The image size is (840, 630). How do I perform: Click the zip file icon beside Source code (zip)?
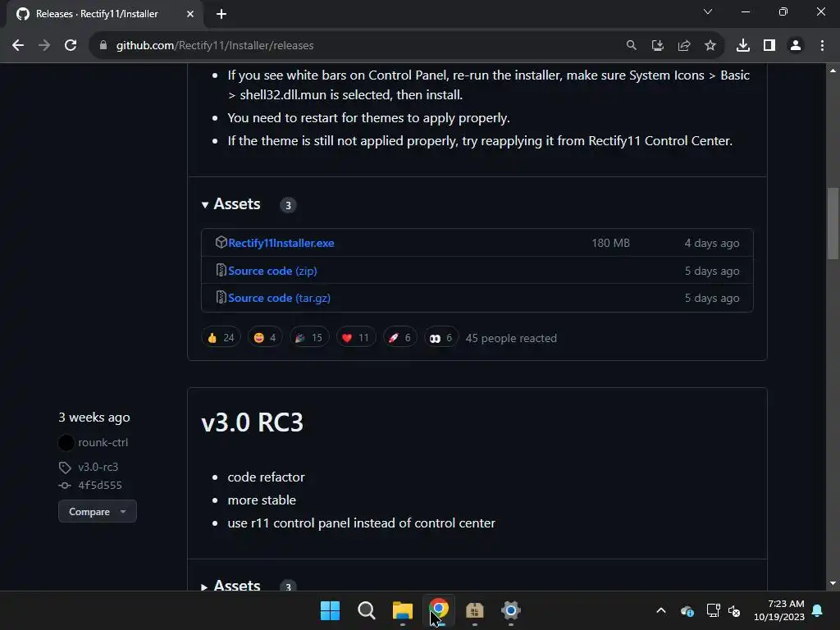click(221, 270)
